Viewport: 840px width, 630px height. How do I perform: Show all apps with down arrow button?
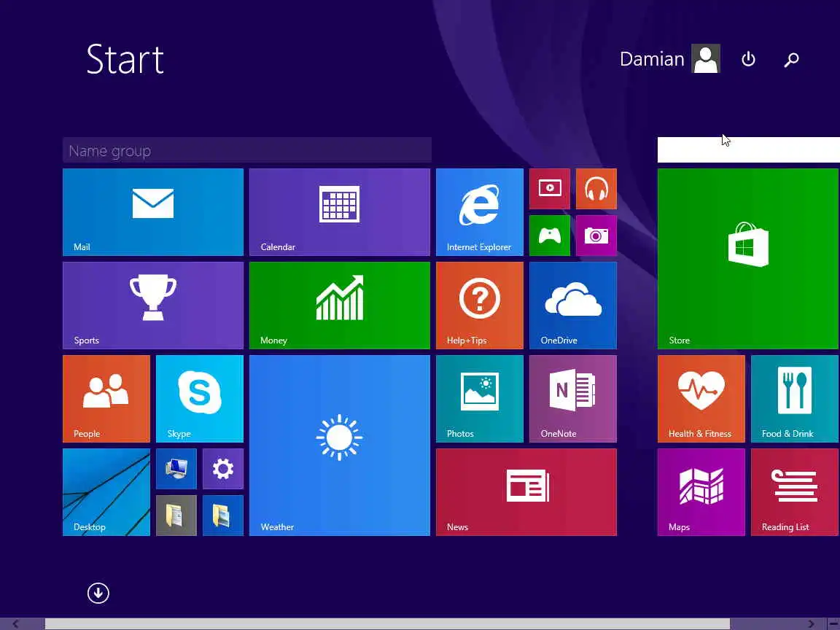click(x=98, y=593)
